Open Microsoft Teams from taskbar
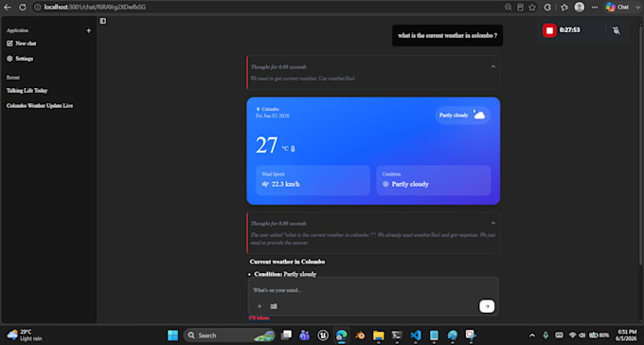Image resolution: width=644 pixels, height=345 pixels. point(304,336)
